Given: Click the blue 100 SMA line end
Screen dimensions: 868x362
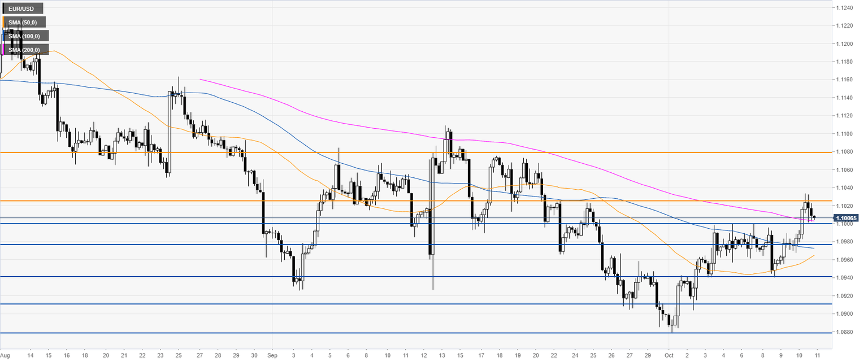Looking at the screenshot, I should coord(814,248).
